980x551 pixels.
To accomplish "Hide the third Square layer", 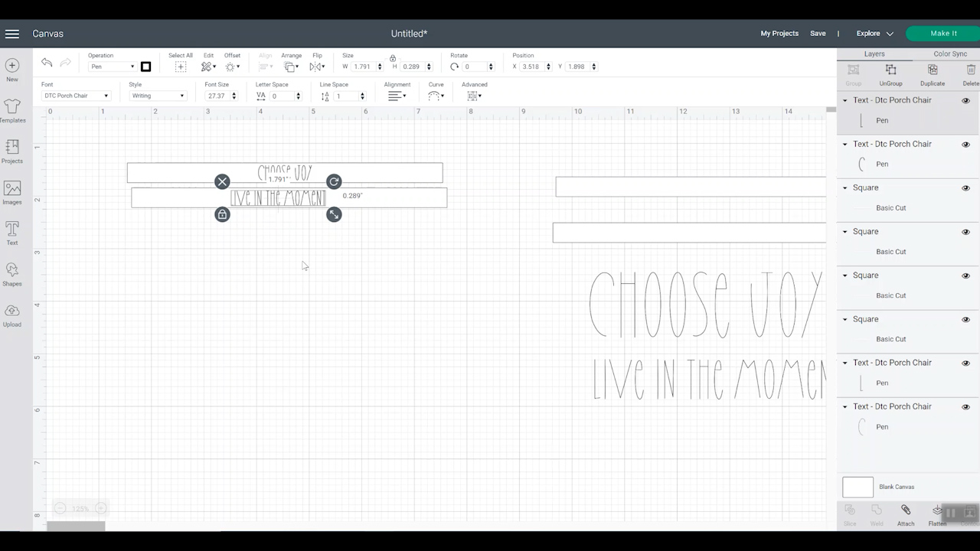I will point(965,275).
